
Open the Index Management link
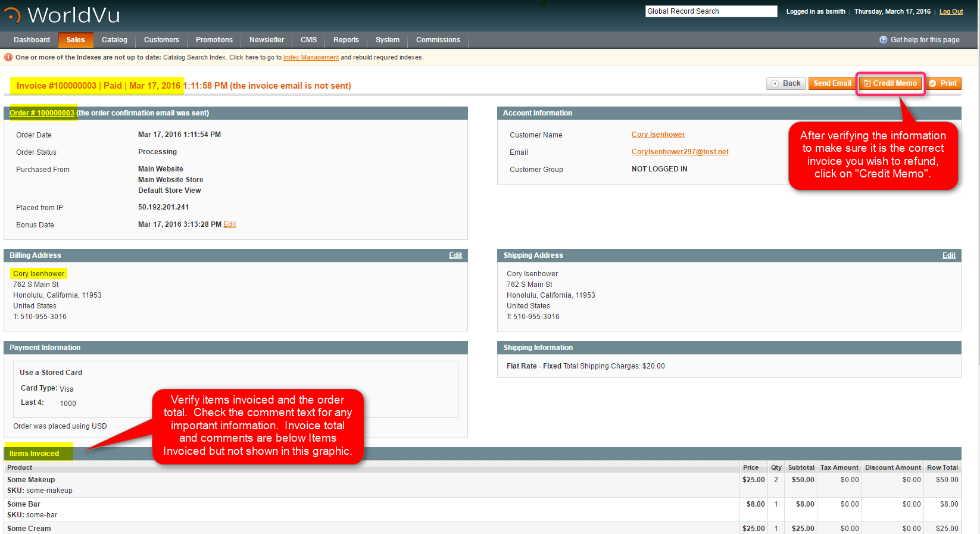tap(311, 58)
